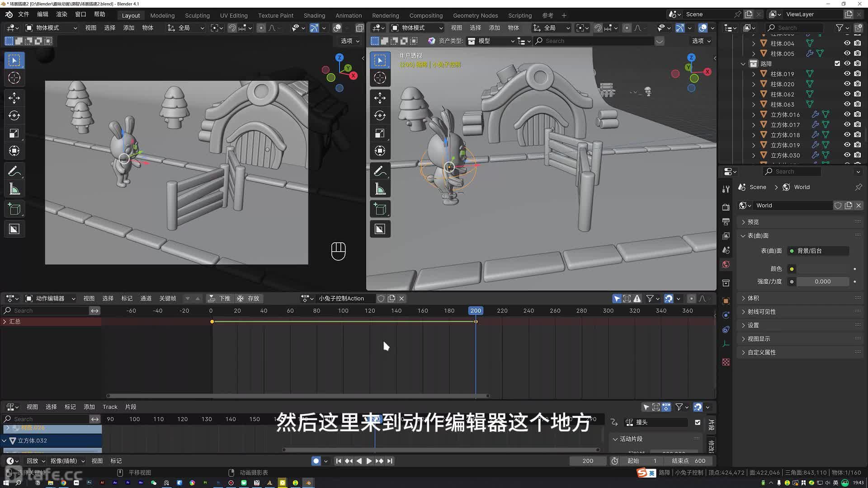Select the Add Cube tool in left viewport
Image resolution: width=868 pixels, height=488 pixels.
(14, 209)
